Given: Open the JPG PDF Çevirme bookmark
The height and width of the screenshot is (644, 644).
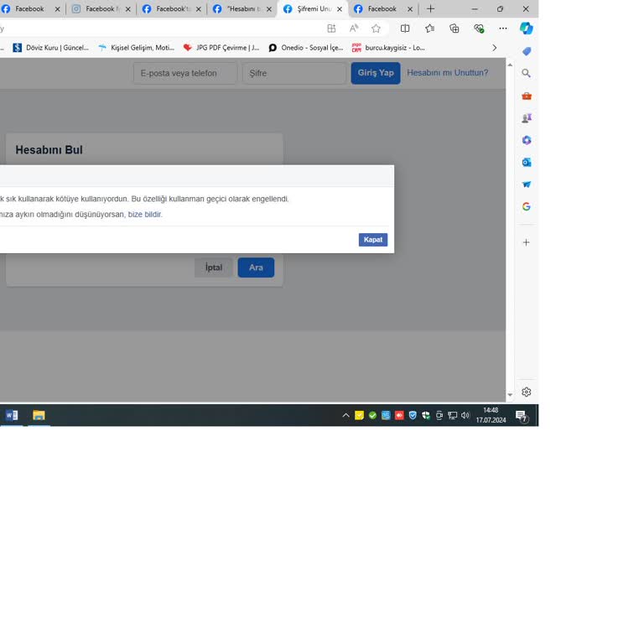Looking at the screenshot, I should click(x=221, y=48).
